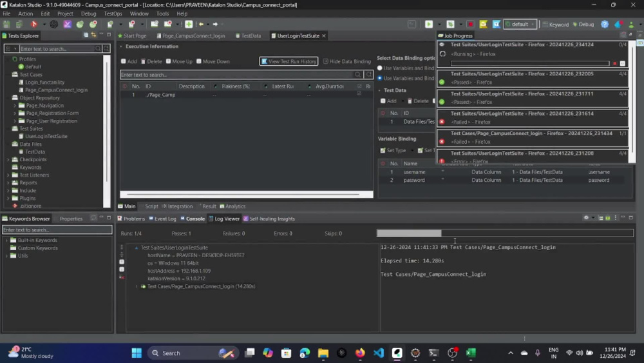
Task: Open the Help question-mark icon
Action: (605, 25)
